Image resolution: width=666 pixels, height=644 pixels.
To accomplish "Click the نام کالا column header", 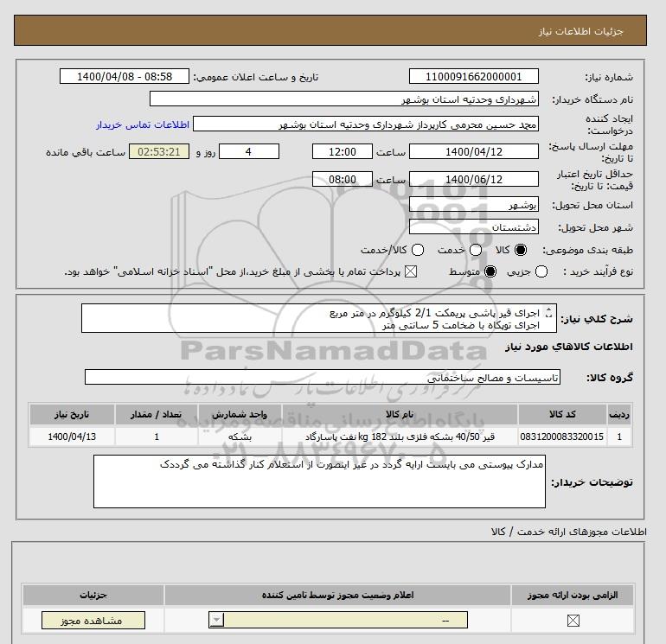I will (400, 414).
